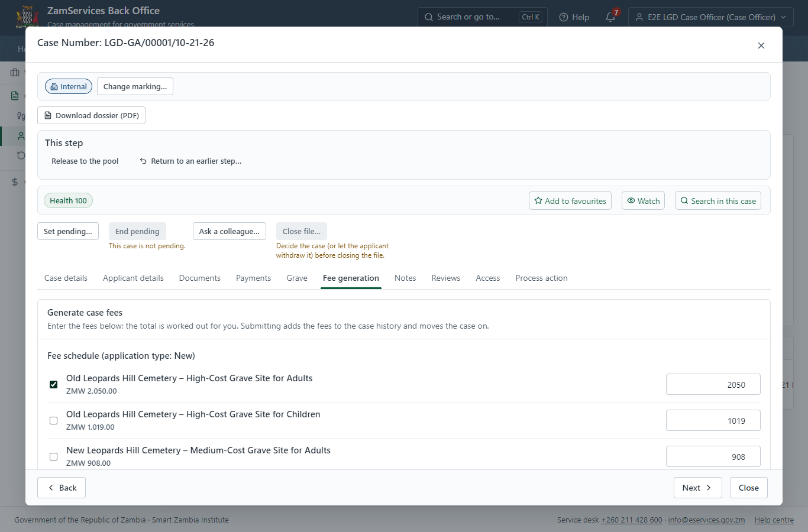Edit the 2050 fee amount field
This screenshot has height=532, width=808.
tap(713, 384)
